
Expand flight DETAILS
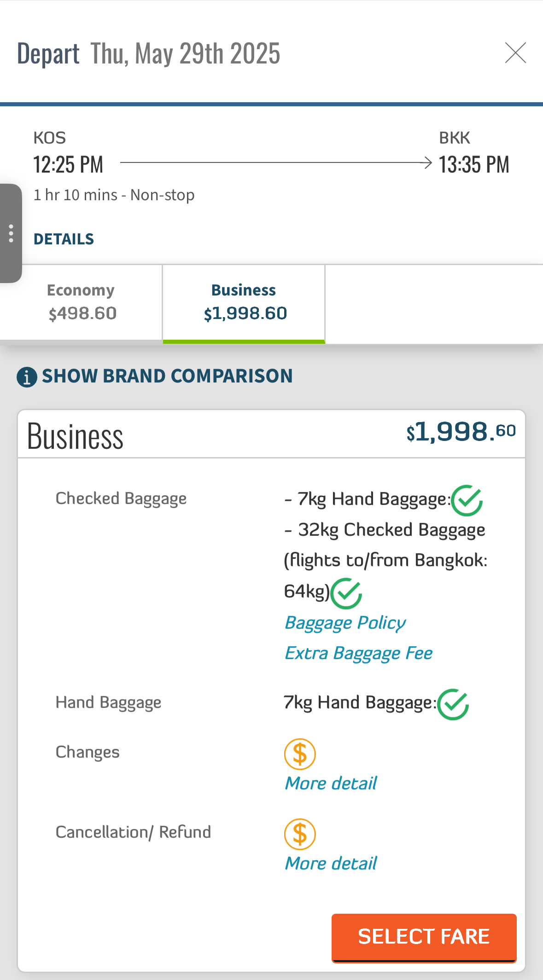pyautogui.click(x=64, y=239)
